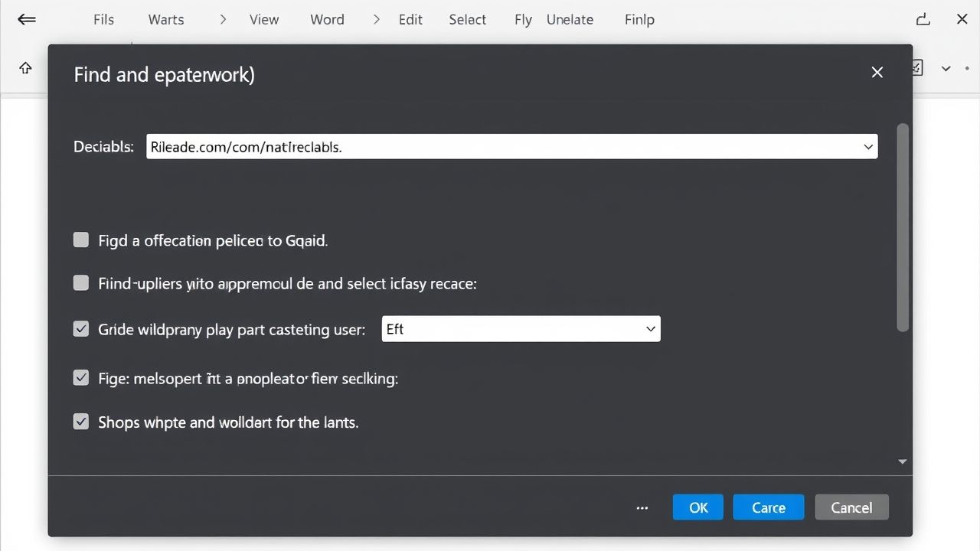Click the Cancel button
Screen dimensions: 980x551
(851, 507)
